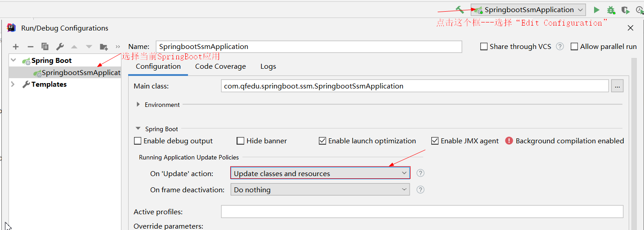Remove configuration using the minus icon
Screen dimensions: 644x230
31,47
